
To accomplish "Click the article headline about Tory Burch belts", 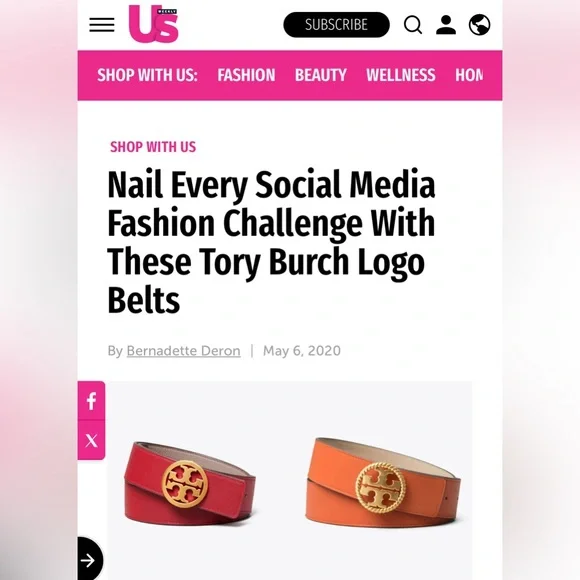I will [272, 242].
